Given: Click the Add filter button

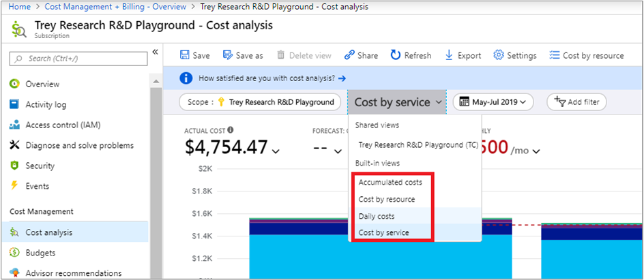Looking at the screenshot, I should coord(576,102).
